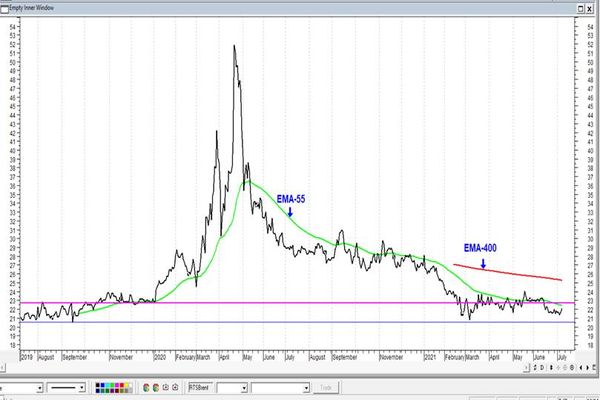Click the RTSBrent symbol field
The width and height of the screenshot is (600, 400).
200,388
